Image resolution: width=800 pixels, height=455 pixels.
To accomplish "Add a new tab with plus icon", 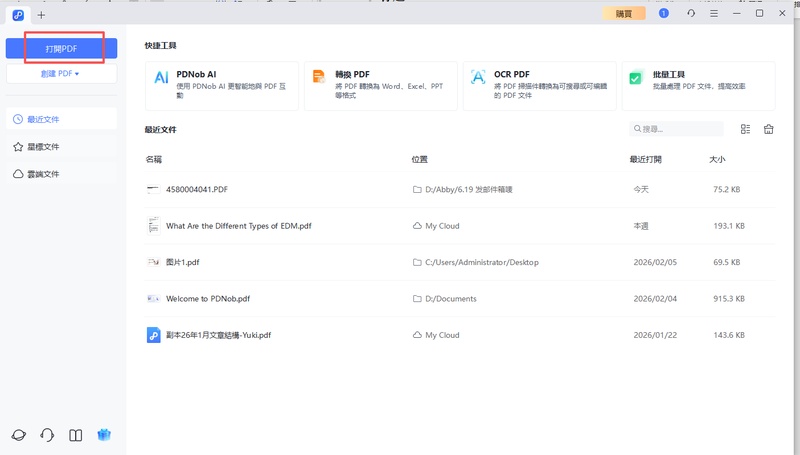I will point(41,15).
